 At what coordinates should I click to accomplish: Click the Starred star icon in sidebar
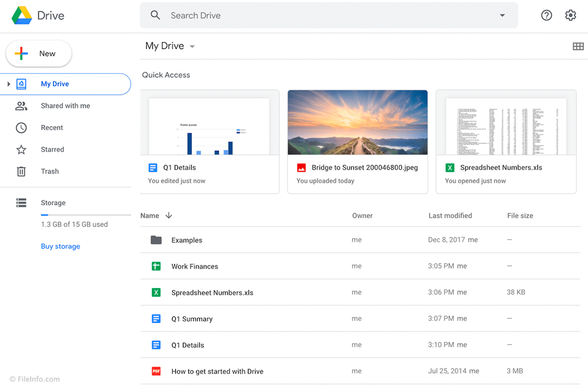pos(21,150)
